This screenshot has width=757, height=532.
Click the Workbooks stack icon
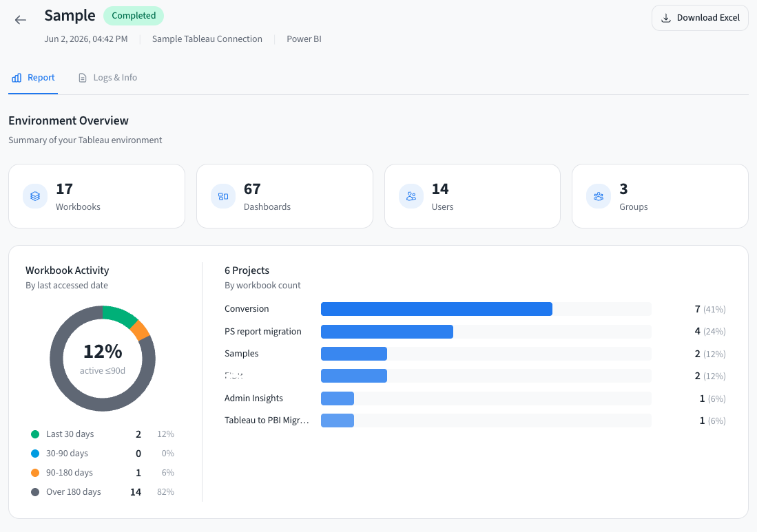35,196
